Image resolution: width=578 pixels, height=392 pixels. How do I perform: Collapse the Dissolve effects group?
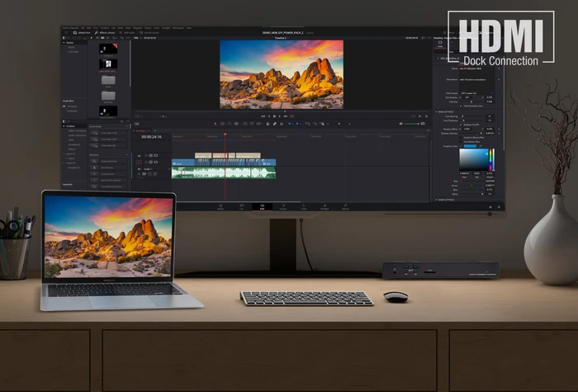127,155
